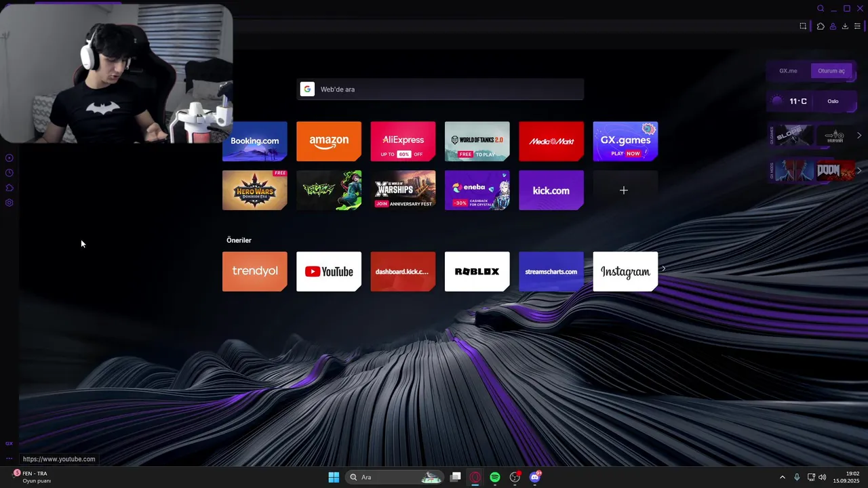Open Settings gear in left sidebar

(x=9, y=203)
